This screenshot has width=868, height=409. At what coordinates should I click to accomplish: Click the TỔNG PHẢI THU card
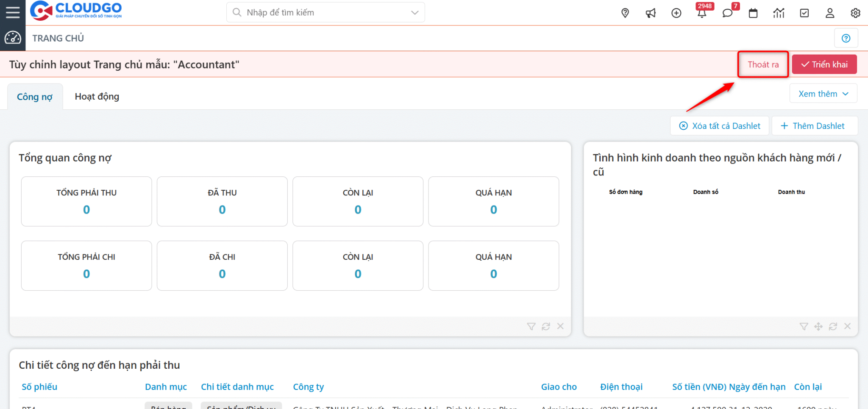click(86, 201)
